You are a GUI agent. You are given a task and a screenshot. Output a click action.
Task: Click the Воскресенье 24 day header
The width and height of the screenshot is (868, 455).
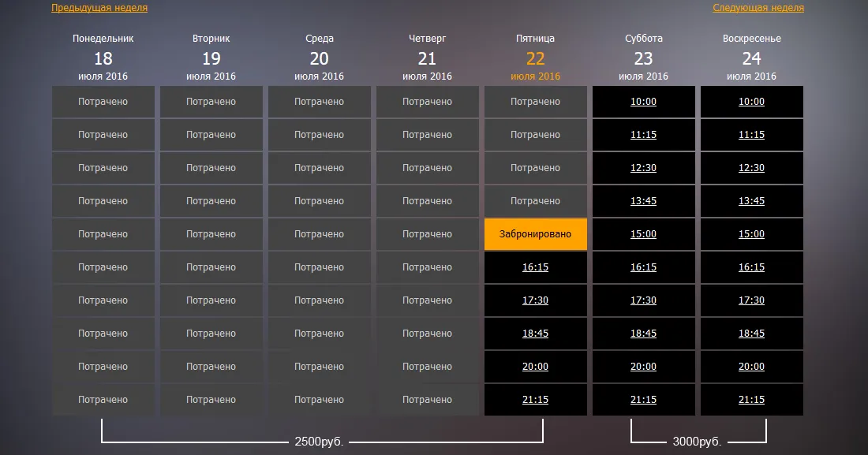pos(752,58)
